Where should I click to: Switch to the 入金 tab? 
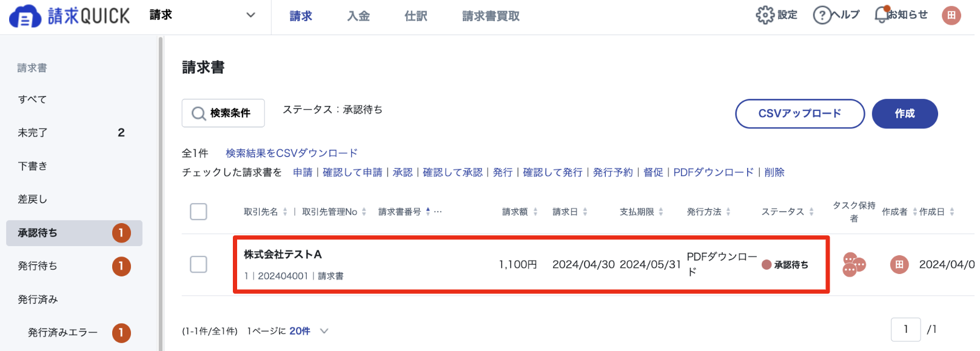[358, 16]
